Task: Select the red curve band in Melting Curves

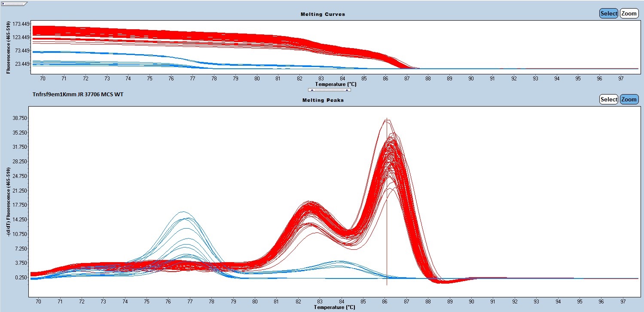Action: tap(172, 35)
